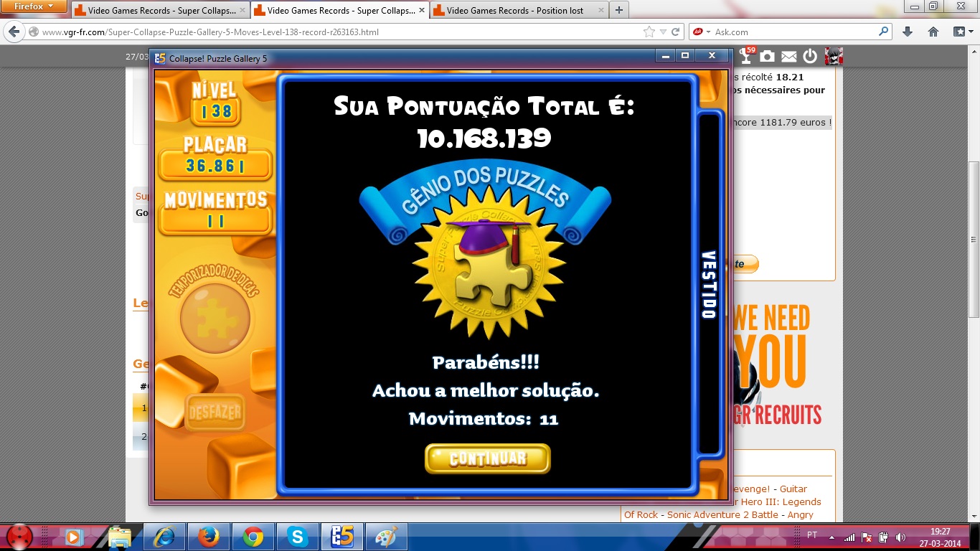Open the website's mail envelope icon

point(789,57)
